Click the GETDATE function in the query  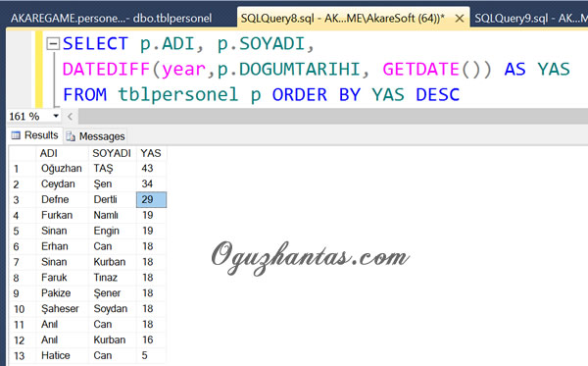pyautogui.click(x=420, y=69)
